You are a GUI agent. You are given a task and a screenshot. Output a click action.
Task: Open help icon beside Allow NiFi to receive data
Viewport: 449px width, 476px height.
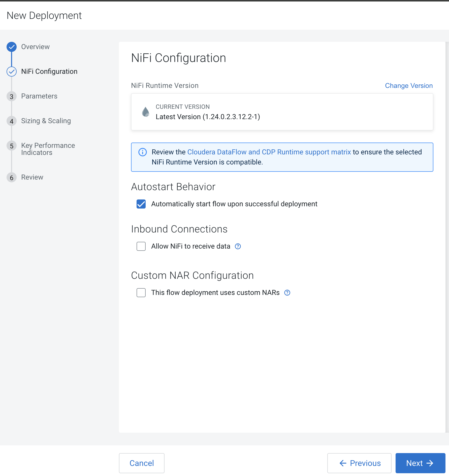tap(238, 246)
